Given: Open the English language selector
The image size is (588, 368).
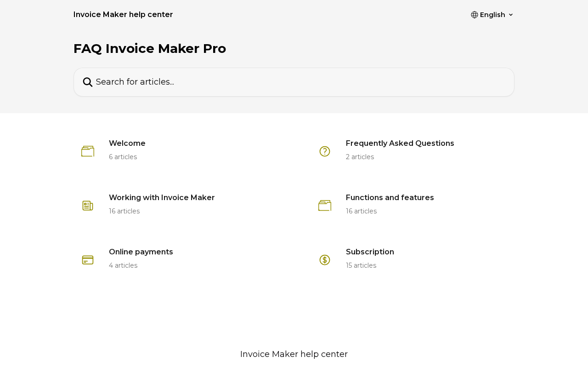Looking at the screenshot, I should coord(492,15).
